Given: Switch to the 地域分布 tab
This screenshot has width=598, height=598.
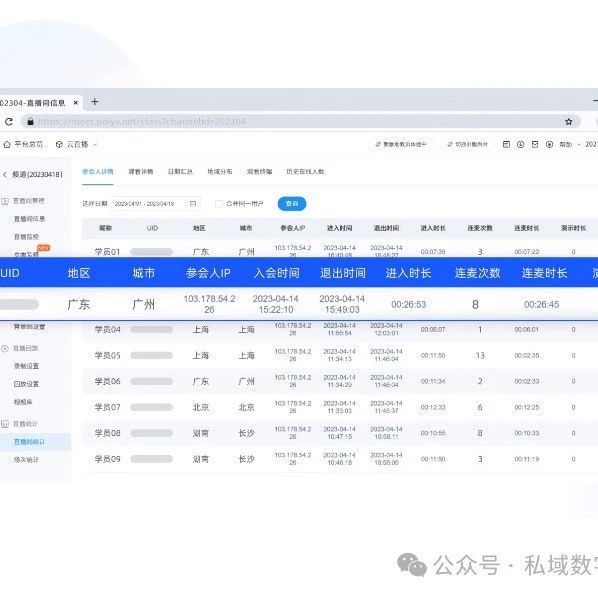Looking at the screenshot, I should pos(220,172).
